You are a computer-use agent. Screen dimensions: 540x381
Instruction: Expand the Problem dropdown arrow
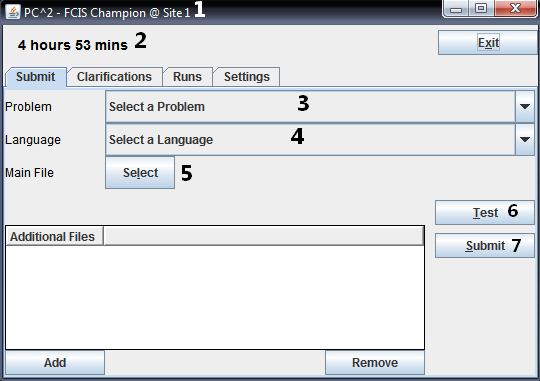coord(525,106)
